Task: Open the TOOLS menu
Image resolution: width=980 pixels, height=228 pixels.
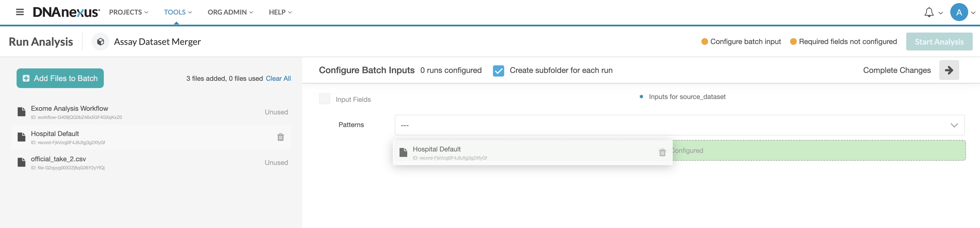Action: coord(178,12)
